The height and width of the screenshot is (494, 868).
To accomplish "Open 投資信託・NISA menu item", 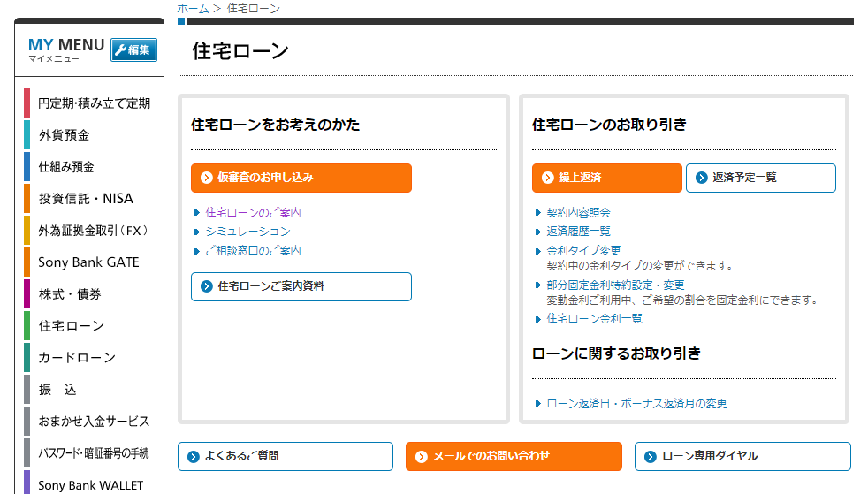I will pyautogui.click(x=86, y=199).
